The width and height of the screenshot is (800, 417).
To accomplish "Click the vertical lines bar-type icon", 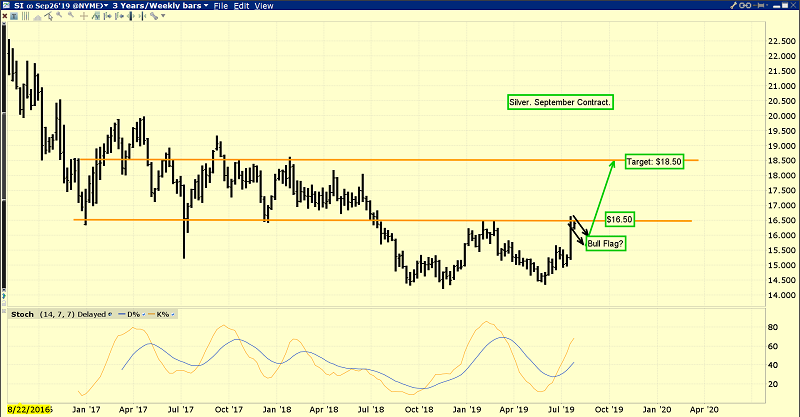I will [25, 16].
